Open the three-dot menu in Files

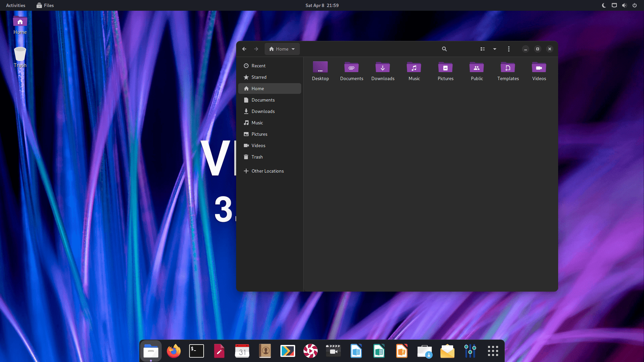coord(509,49)
